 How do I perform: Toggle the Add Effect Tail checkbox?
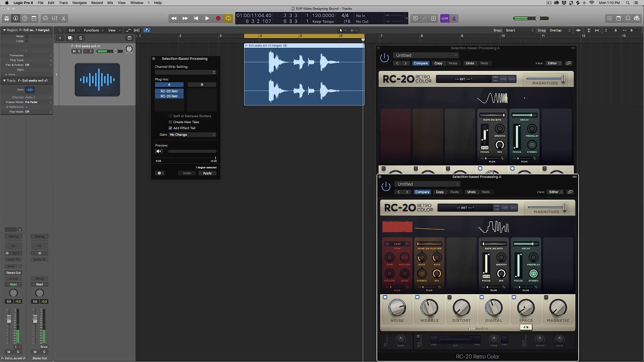[170, 128]
